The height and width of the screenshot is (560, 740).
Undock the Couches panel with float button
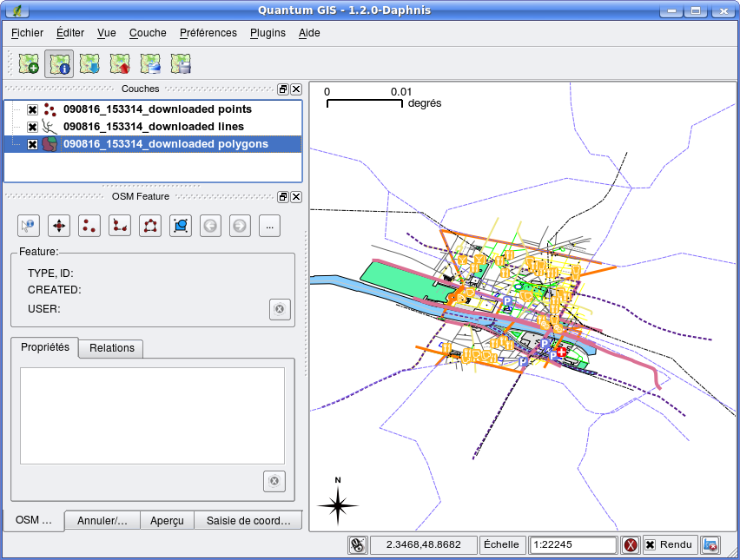click(282, 89)
